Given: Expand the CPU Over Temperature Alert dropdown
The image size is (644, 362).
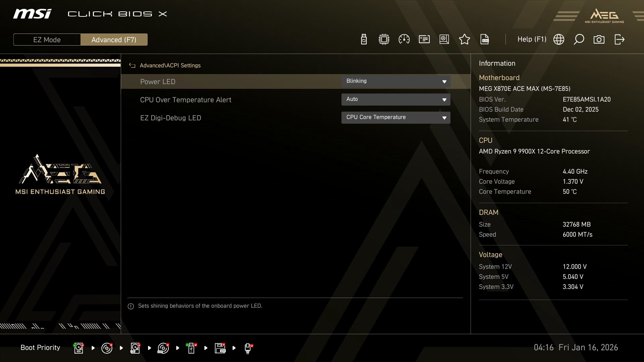Looking at the screenshot, I should pos(396,99).
